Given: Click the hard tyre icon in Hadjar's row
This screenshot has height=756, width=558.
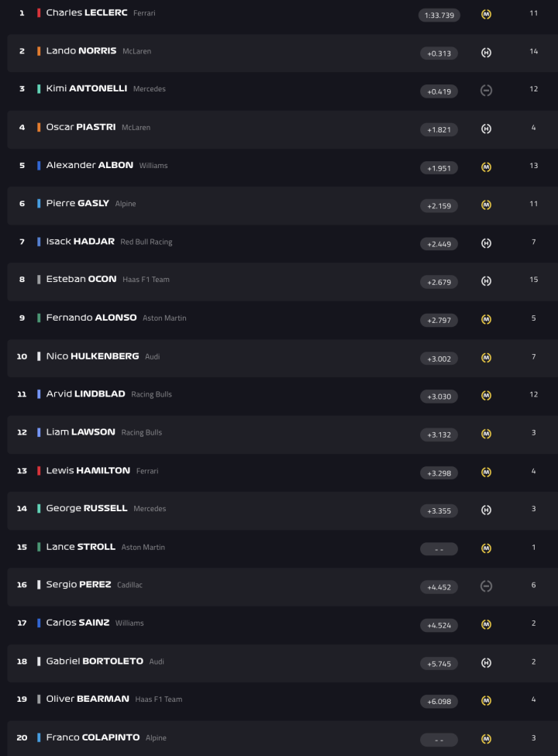Looking at the screenshot, I should [486, 243].
